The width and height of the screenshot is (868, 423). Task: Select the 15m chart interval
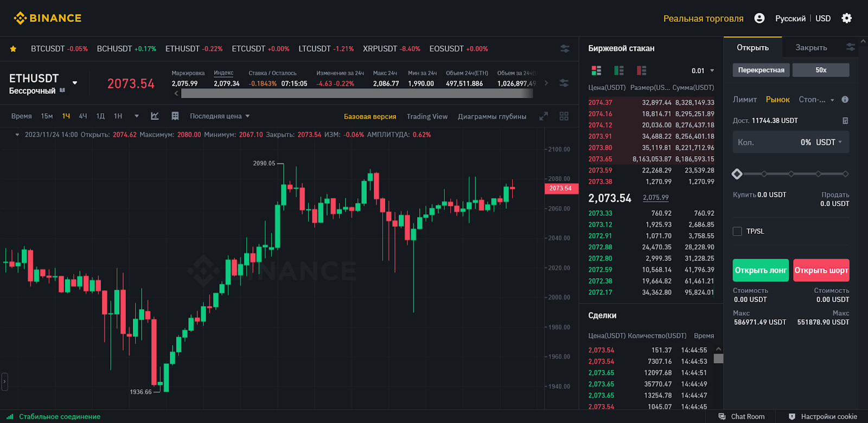point(47,116)
